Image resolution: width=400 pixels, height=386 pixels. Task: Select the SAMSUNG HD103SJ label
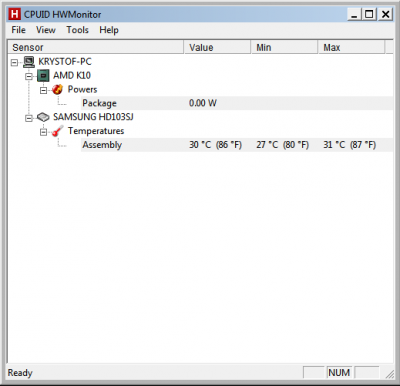tap(93, 117)
